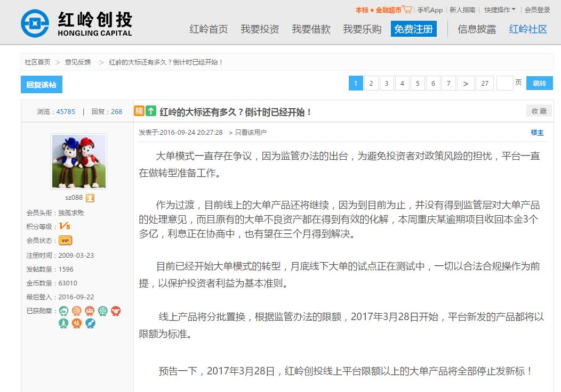Screen dimensions: 561x392
Task: Click the 跳转 page jump button
Action: click(540, 83)
